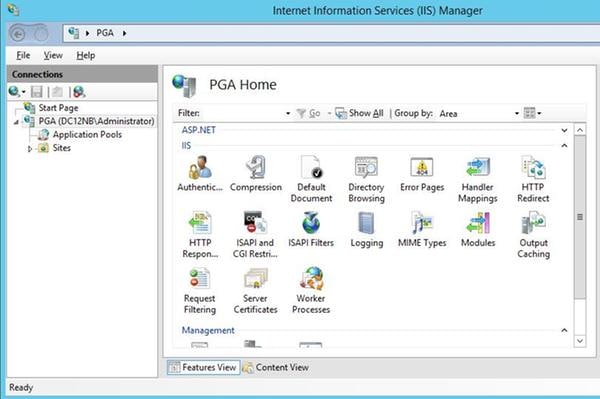The width and height of the screenshot is (600, 399).
Task: Open the Default Document feature
Action: pos(311,179)
